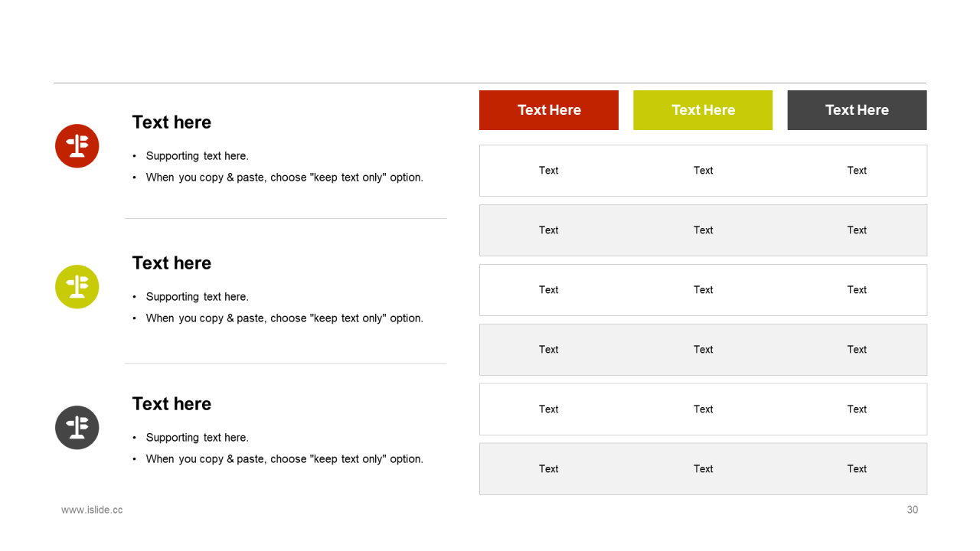980x551 pixels.
Task: Open the www.islide.cc link
Action: coord(92,510)
